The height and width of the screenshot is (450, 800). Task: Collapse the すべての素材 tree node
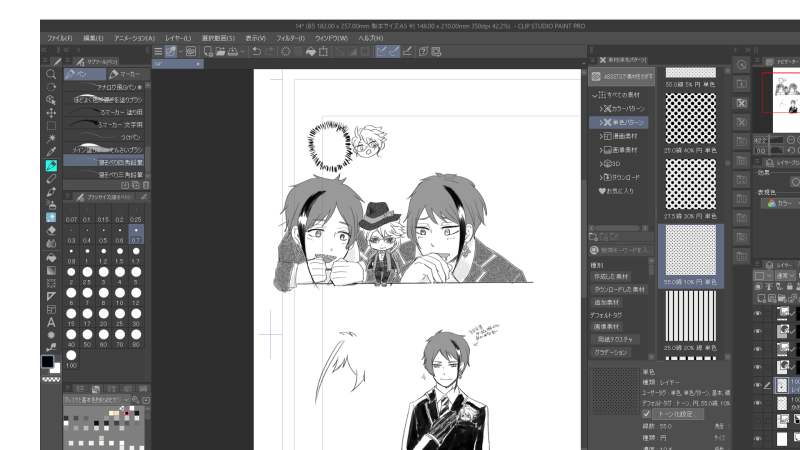[595, 95]
